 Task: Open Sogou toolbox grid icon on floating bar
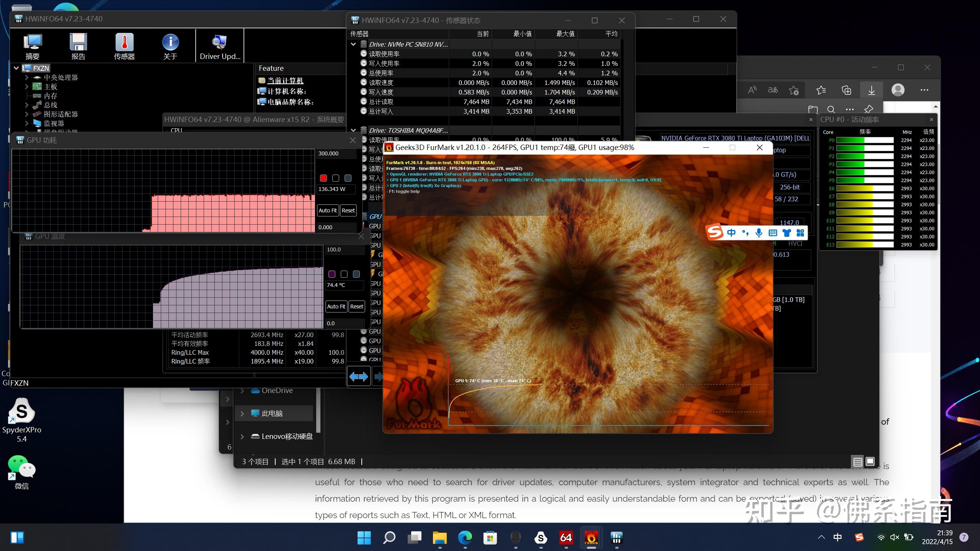click(x=800, y=233)
